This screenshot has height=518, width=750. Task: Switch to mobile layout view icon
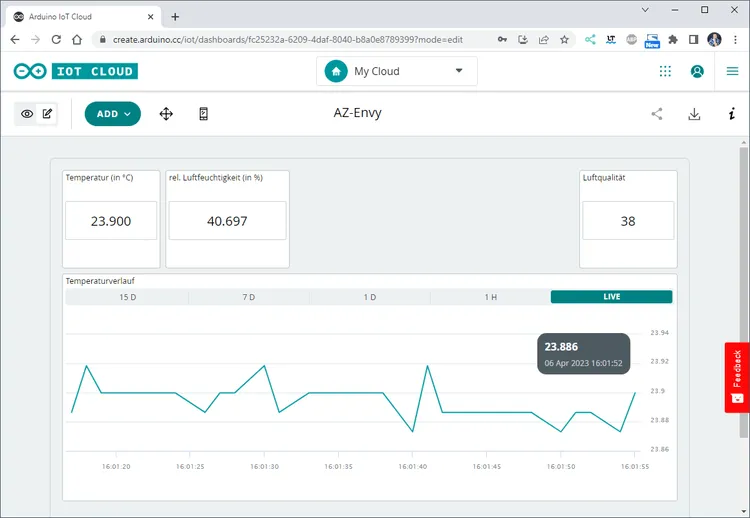point(203,114)
